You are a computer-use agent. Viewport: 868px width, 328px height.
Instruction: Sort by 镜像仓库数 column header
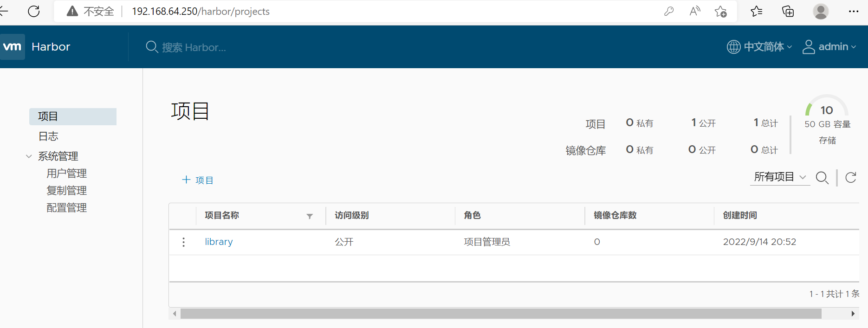615,215
